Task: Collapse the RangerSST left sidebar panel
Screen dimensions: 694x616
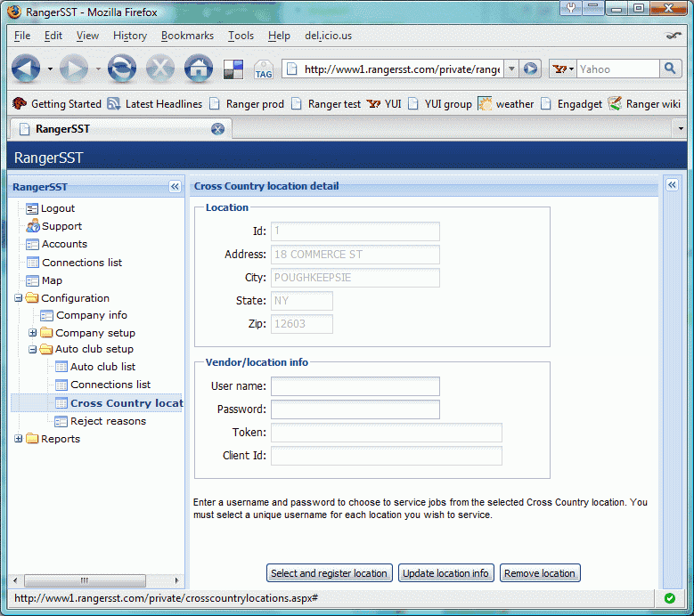Action: point(175,187)
